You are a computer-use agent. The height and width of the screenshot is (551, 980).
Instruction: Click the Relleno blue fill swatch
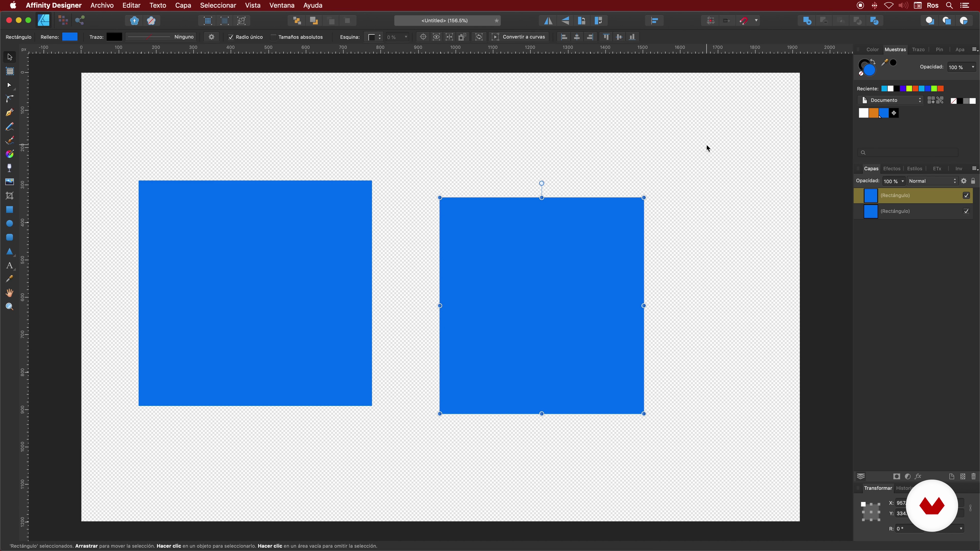70,37
